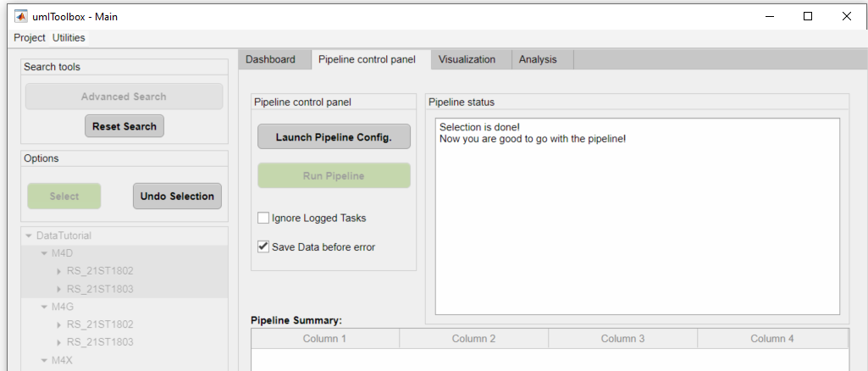Click the Reset Search button
Screen dimensions: 868x371
coord(124,126)
